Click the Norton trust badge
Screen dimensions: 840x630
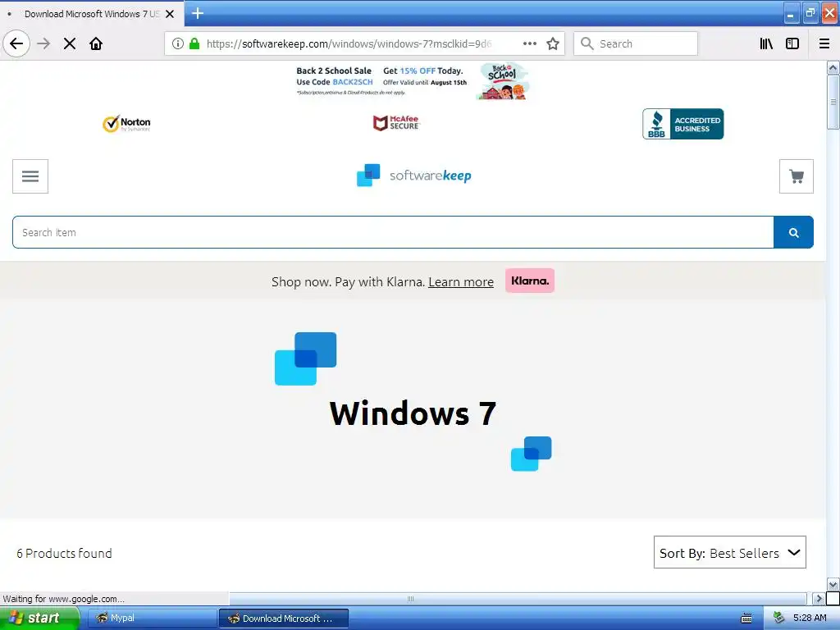click(126, 124)
